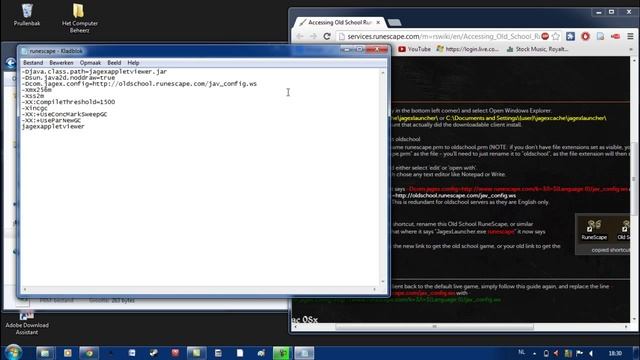
Task: Click Chrome's back navigation arrow
Action: click(300, 36)
